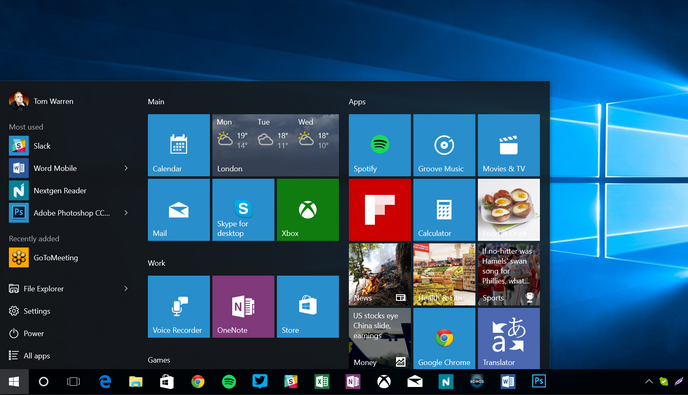
Task: Click the purple feather tray icon
Action: click(x=679, y=381)
